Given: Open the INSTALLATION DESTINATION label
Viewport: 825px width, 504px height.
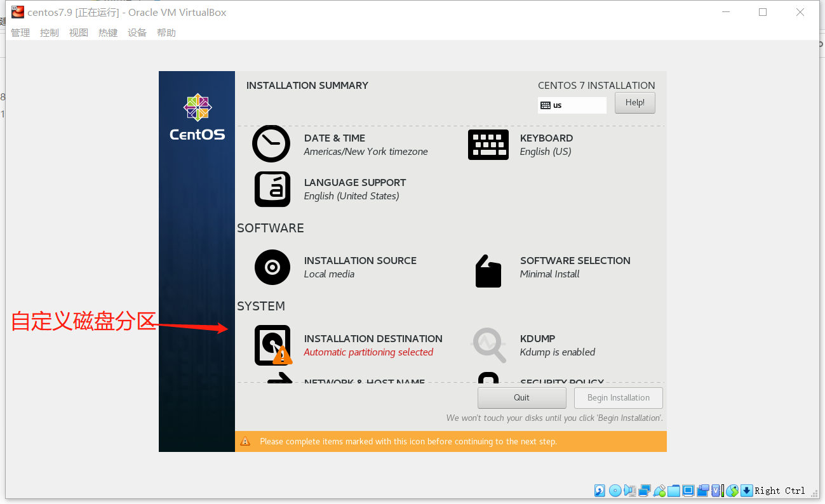Looking at the screenshot, I should [373, 339].
